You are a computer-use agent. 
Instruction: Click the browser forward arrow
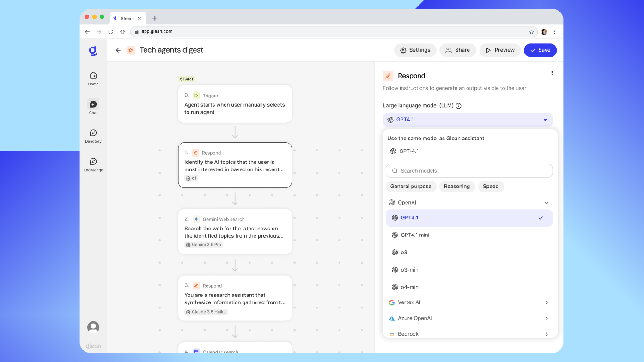point(99,32)
